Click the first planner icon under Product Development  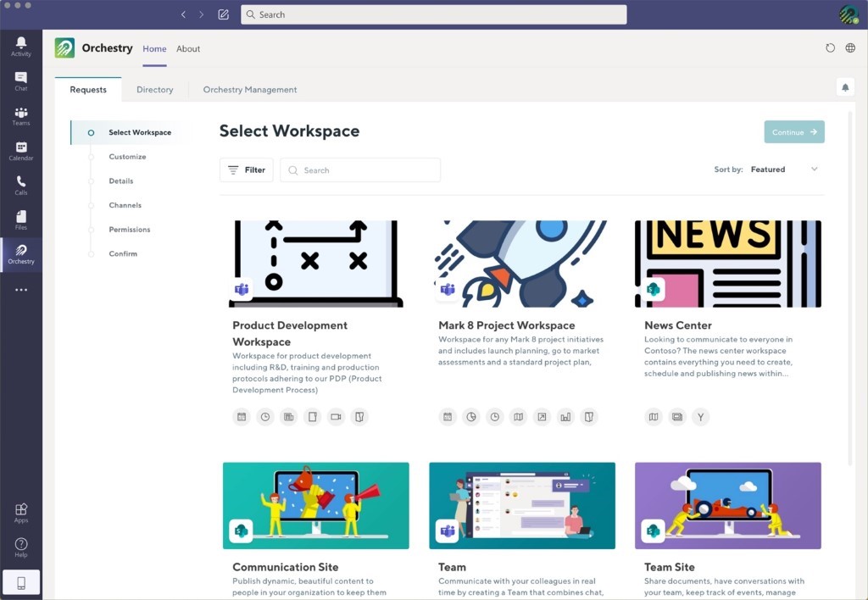click(x=242, y=417)
